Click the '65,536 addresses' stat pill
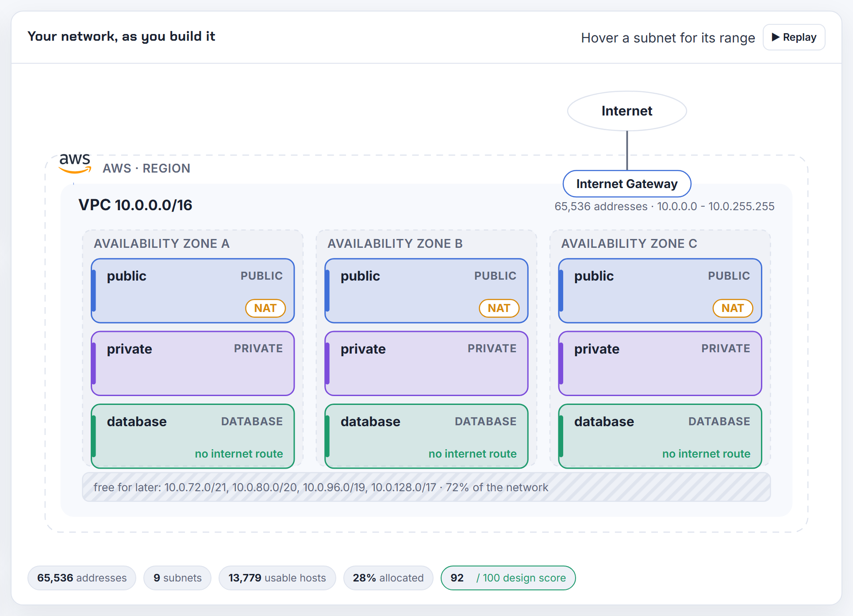 [82, 578]
